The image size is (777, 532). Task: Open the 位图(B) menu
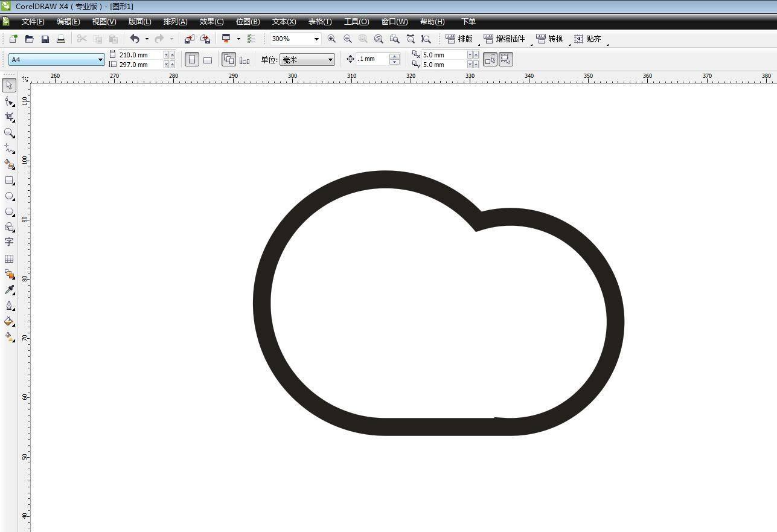click(248, 22)
